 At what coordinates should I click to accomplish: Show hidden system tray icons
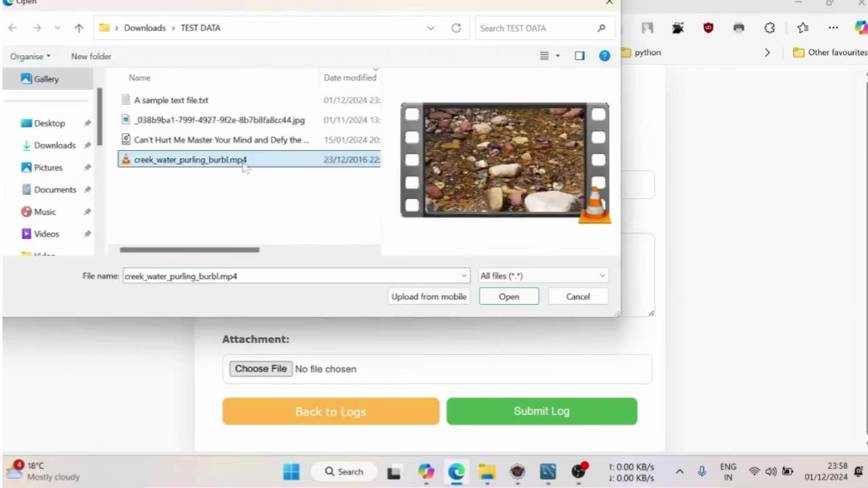pyautogui.click(x=679, y=472)
